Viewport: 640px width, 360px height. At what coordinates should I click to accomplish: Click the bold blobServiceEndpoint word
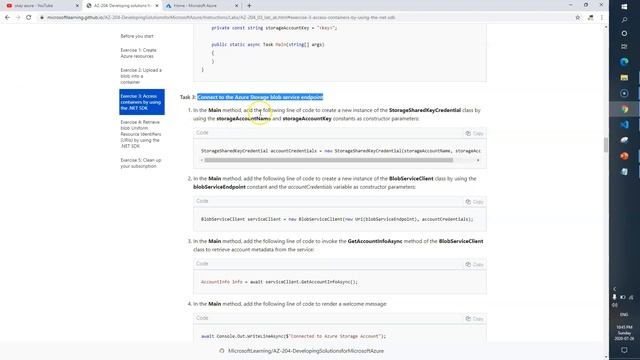pos(219,187)
